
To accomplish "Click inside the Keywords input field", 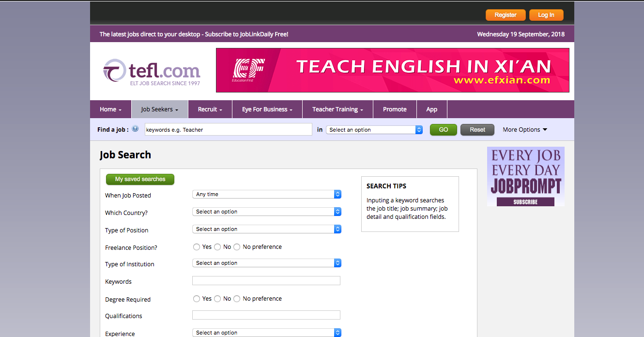I will [x=266, y=280].
